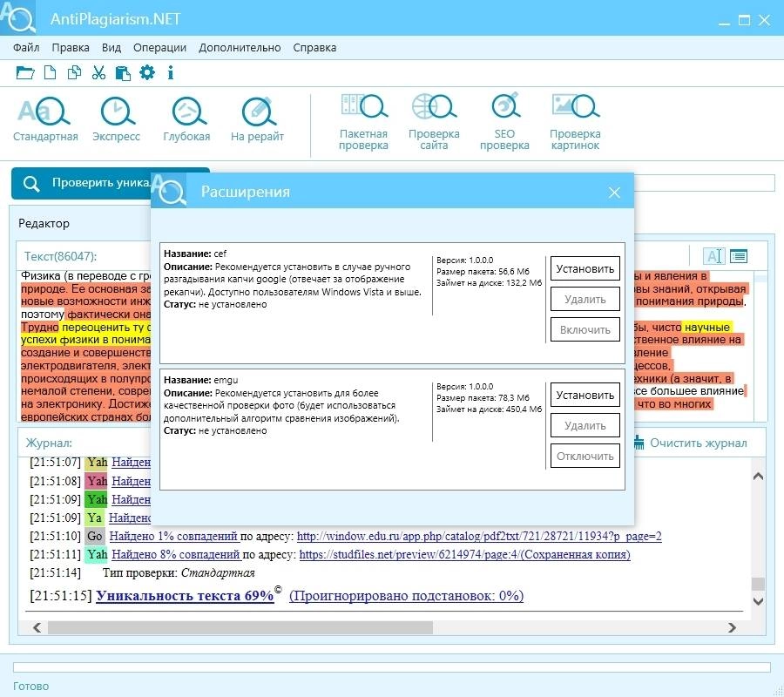Click the journal horizontal scroll left arrow

point(37,627)
